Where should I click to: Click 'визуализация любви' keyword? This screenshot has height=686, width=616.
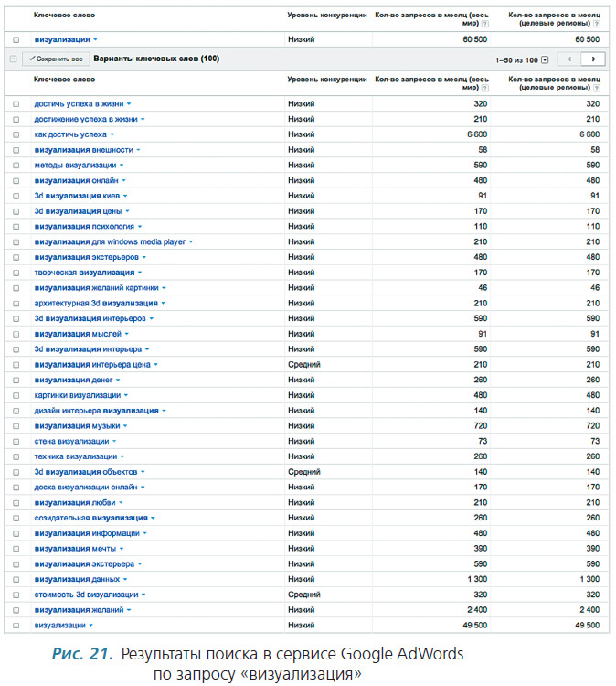75,503
